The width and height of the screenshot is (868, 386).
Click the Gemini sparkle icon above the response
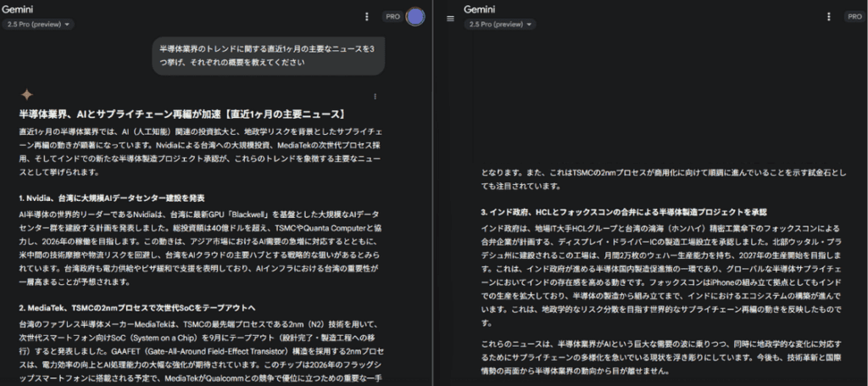[26, 94]
